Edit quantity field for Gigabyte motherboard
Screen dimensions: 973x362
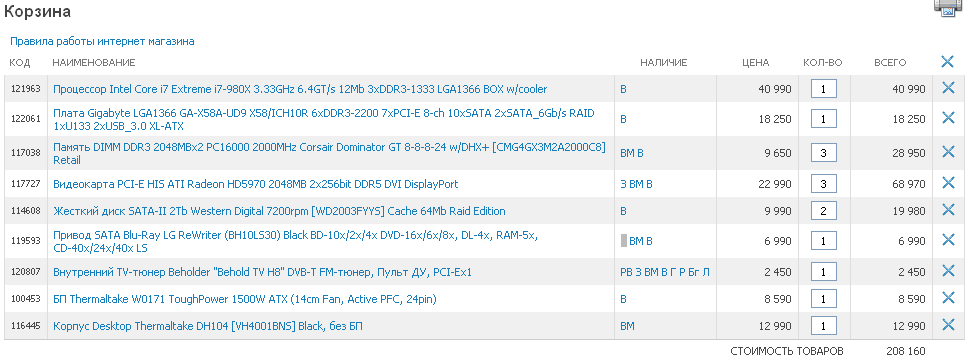(x=823, y=119)
